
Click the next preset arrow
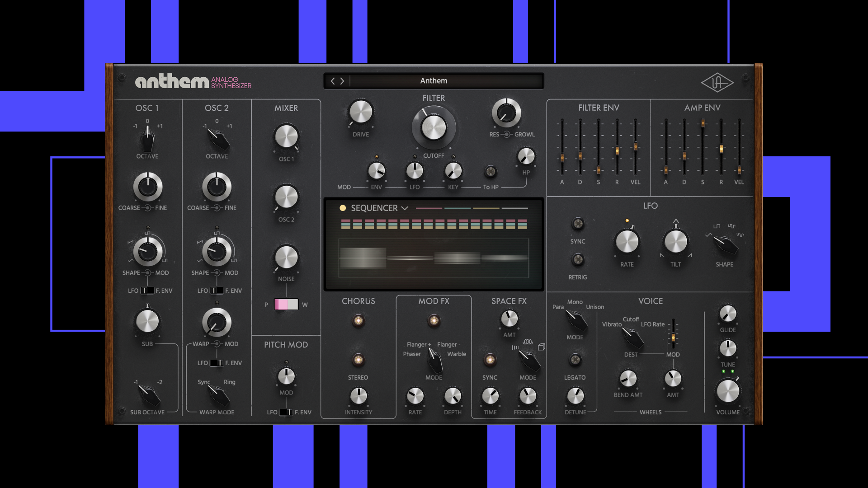pyautogui.click(x=342, y=81)
